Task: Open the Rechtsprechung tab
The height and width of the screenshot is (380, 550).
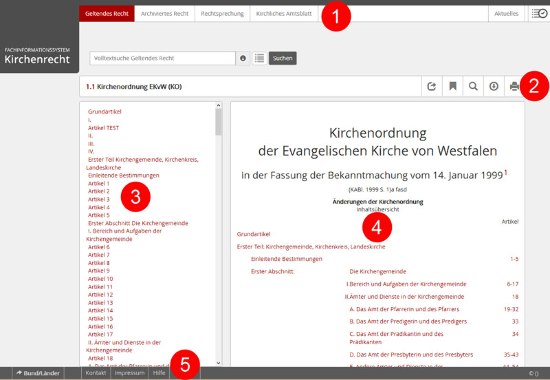Action: [x=222, y=14]
